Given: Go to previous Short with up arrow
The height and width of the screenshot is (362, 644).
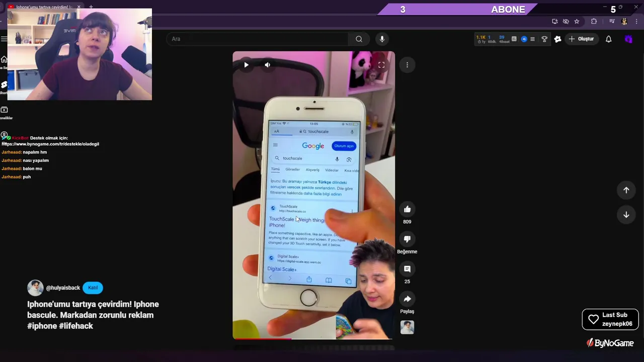Looking at the screenshot, I should pos(626,190).
